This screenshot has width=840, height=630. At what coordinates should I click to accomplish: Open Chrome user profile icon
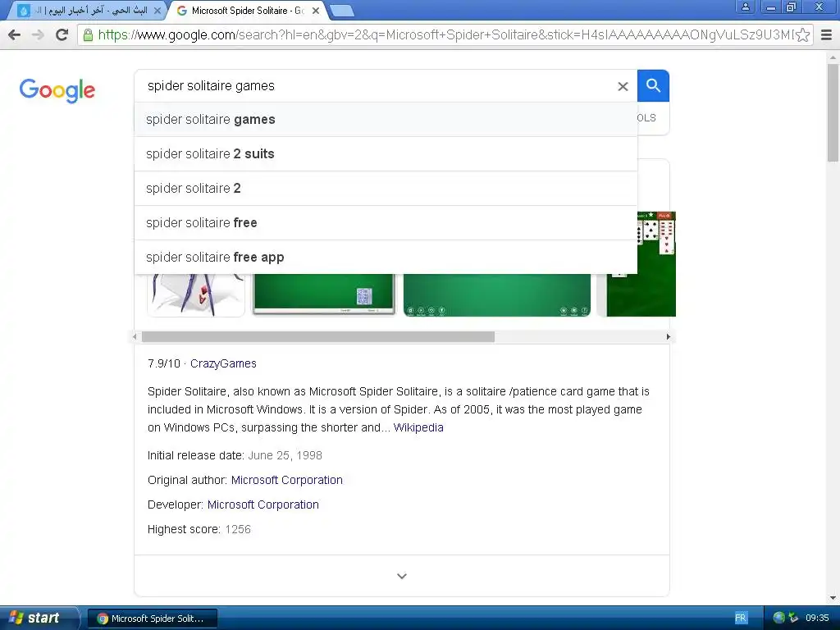(745, 7)
